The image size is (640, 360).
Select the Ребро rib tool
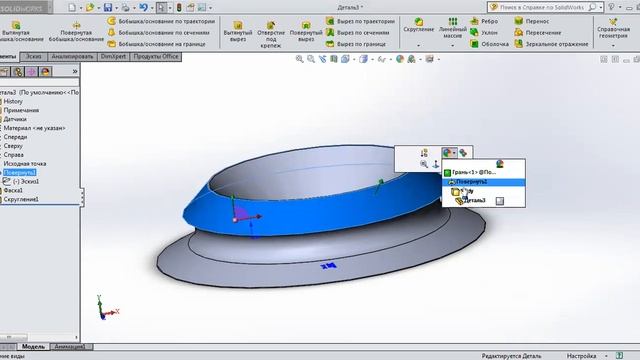click(x=484, y=21)
